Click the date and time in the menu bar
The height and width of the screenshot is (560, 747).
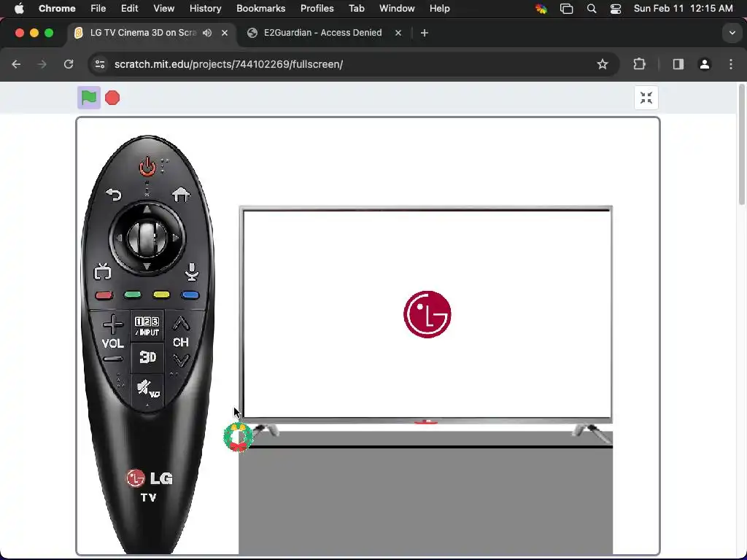(x=683, y=9)
